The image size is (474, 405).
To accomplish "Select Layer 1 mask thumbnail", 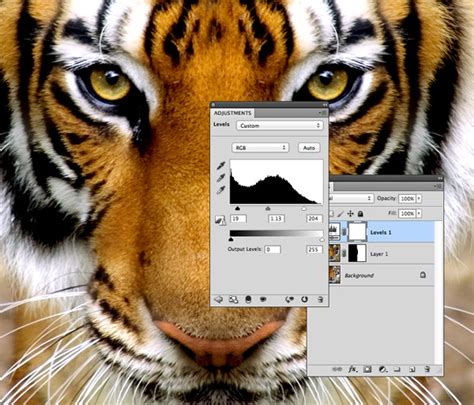I will tap(357, 253).
